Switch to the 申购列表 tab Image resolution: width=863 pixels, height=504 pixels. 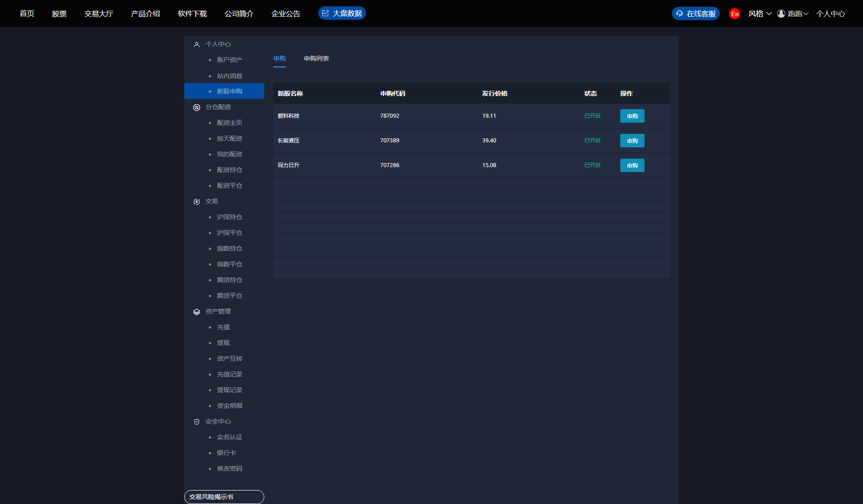pos(316,58)
